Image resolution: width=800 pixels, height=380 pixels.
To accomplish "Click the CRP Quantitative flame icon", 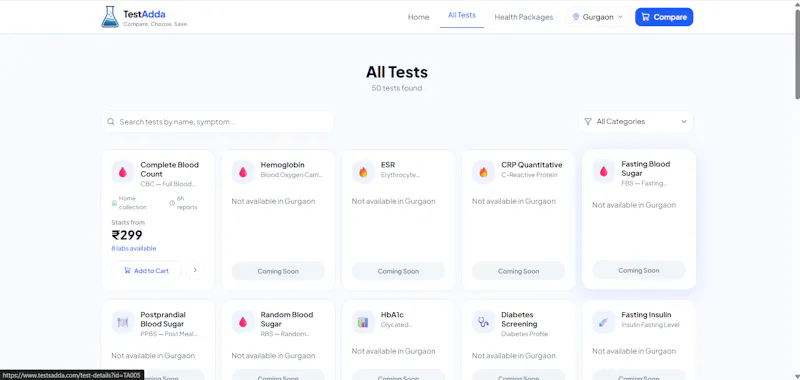I will pyautogui.click(x=484, y=172).
